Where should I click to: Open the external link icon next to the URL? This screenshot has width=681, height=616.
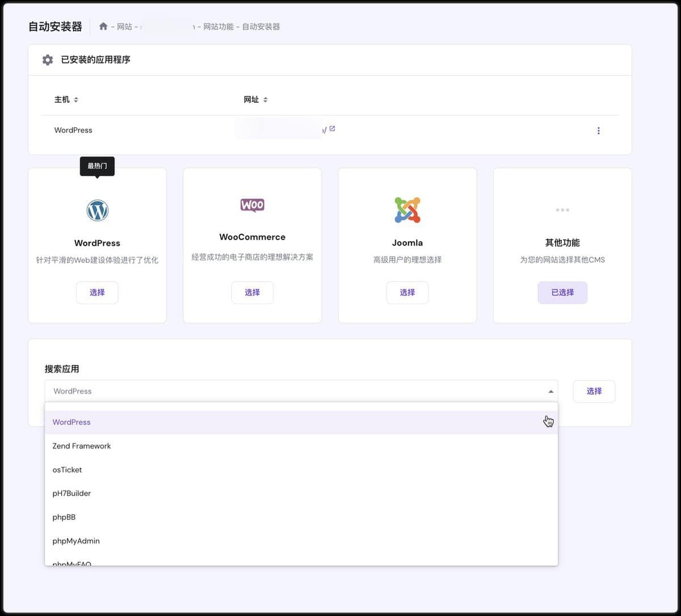(333, 129)
